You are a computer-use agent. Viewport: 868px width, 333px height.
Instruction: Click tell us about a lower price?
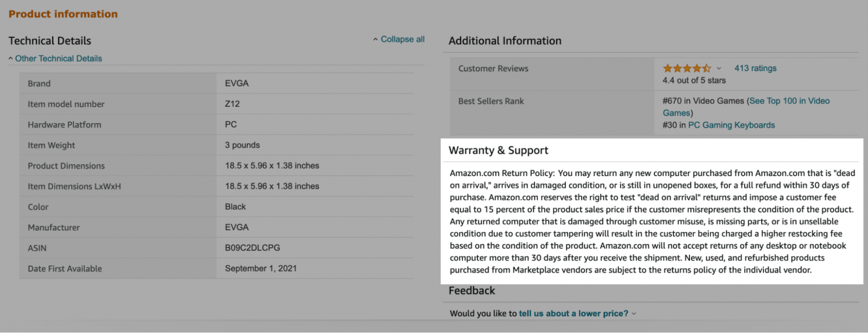tap(574, 313)
